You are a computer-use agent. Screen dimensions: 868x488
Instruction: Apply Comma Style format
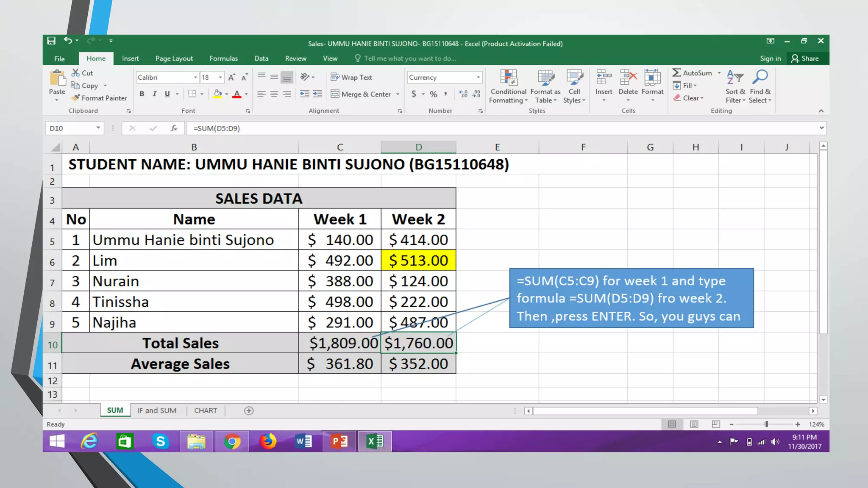click(445, 94)
